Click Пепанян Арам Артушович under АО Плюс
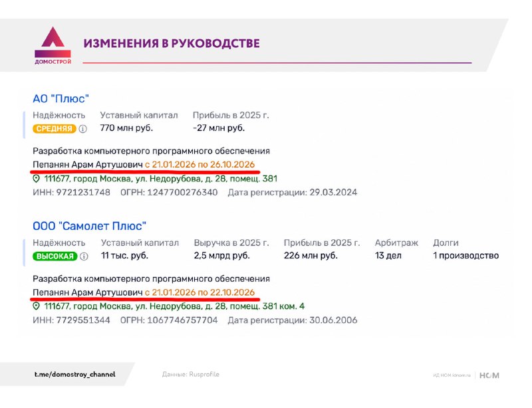 click(x=88, y=165)
